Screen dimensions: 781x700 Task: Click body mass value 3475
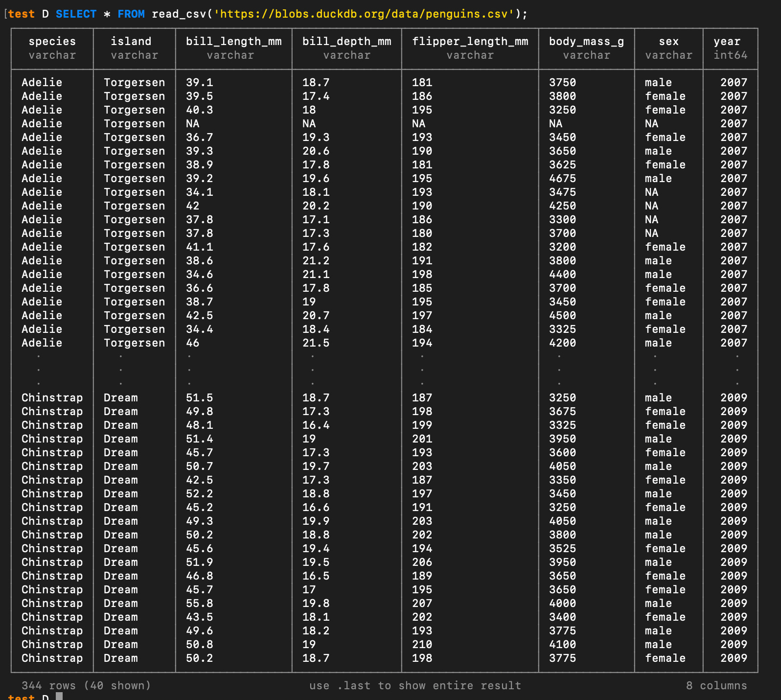pos(563,192)
